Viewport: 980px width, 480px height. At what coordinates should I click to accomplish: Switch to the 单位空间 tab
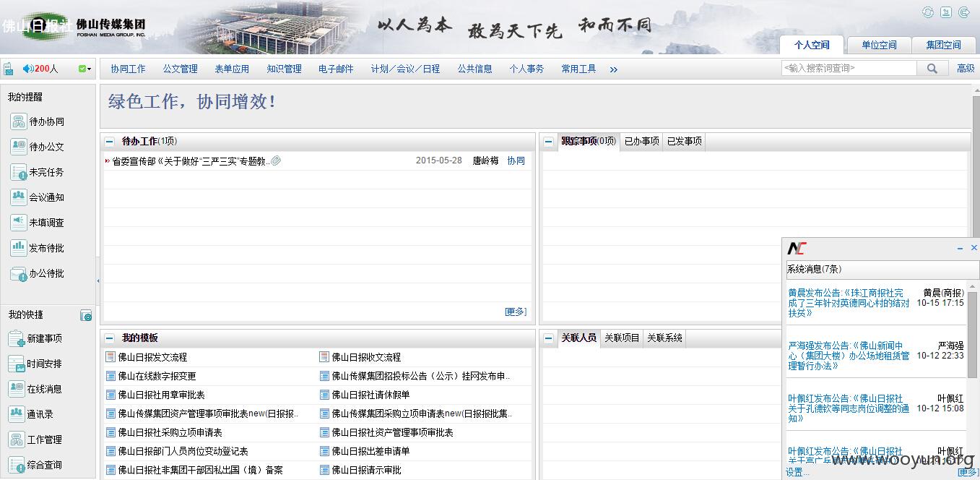[x=879, y=45]
